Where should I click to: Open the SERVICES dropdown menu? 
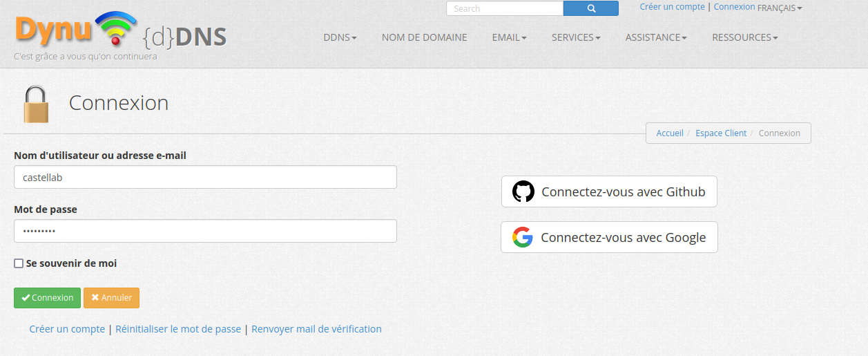576,37
